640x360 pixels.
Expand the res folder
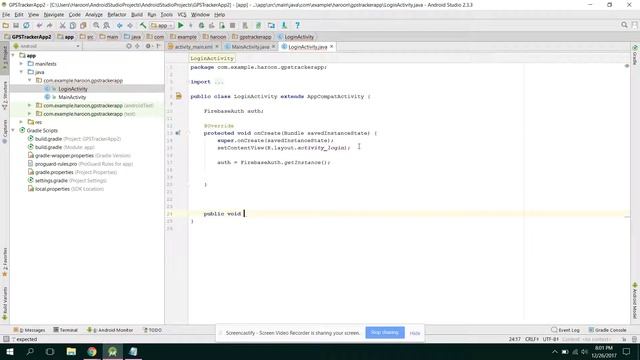tap(21, 122)
